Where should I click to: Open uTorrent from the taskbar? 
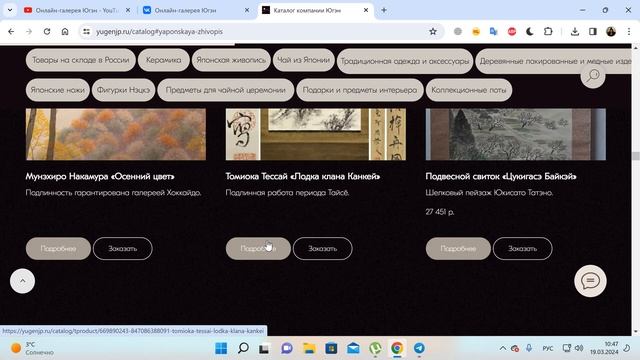(x=375, y=348)
